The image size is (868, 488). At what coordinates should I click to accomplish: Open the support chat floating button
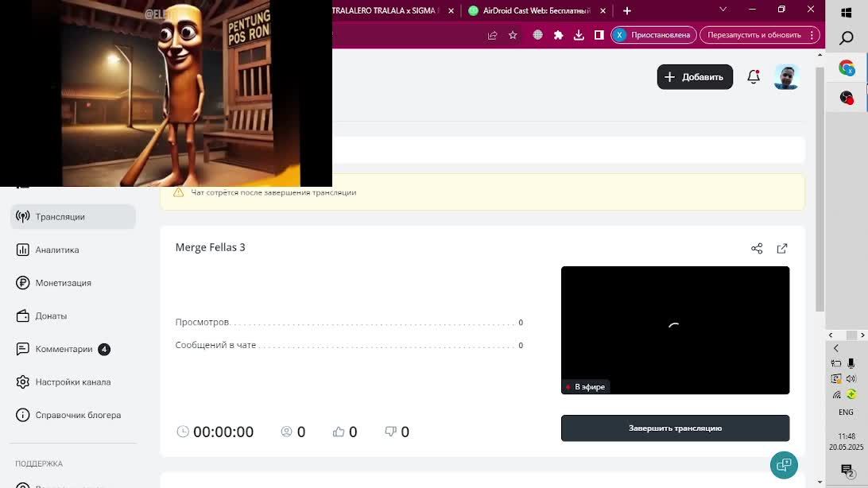click(784, 465)
